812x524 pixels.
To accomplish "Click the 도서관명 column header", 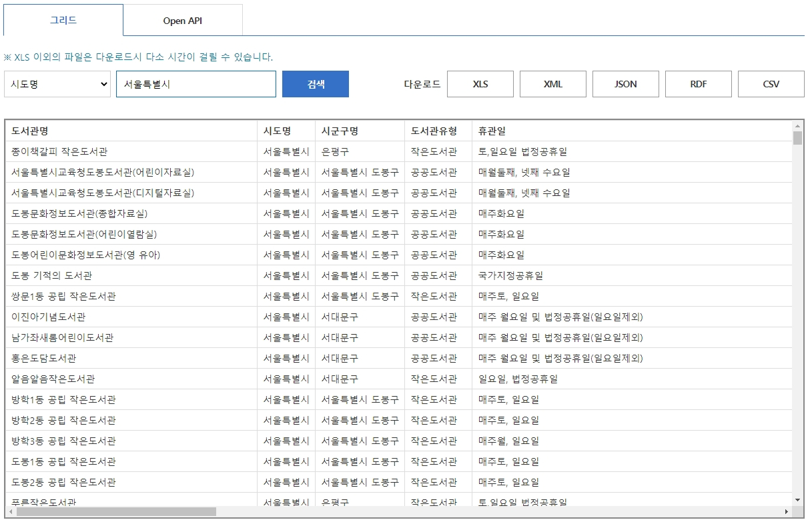I will (x=131, y=131).
